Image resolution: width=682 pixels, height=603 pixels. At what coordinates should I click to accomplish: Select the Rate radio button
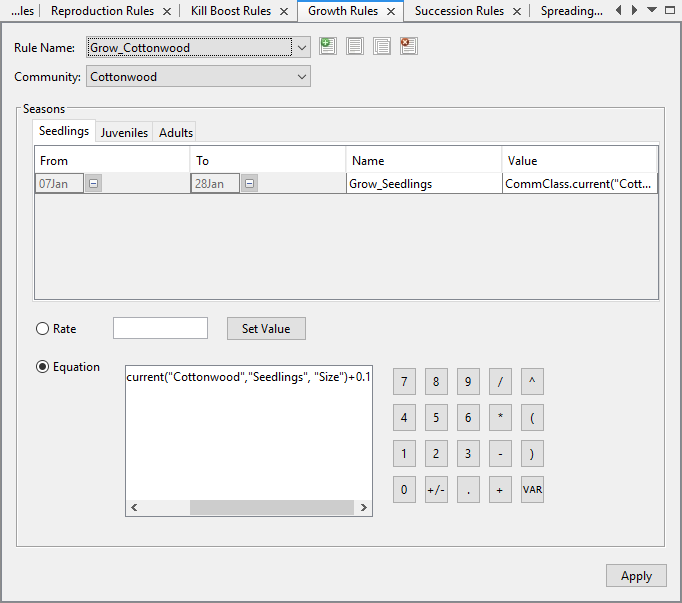tap(43, 329)
